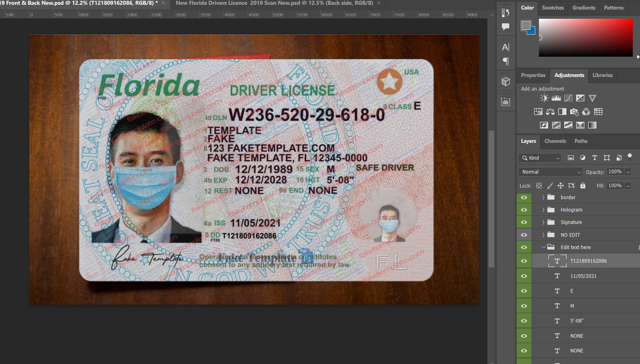
Task: Add a Levels adjustment
Action: (x=556, y=98)
